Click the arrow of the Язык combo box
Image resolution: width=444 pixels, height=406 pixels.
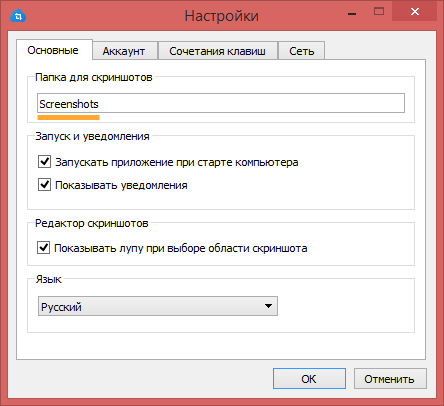tap(268, 306)
